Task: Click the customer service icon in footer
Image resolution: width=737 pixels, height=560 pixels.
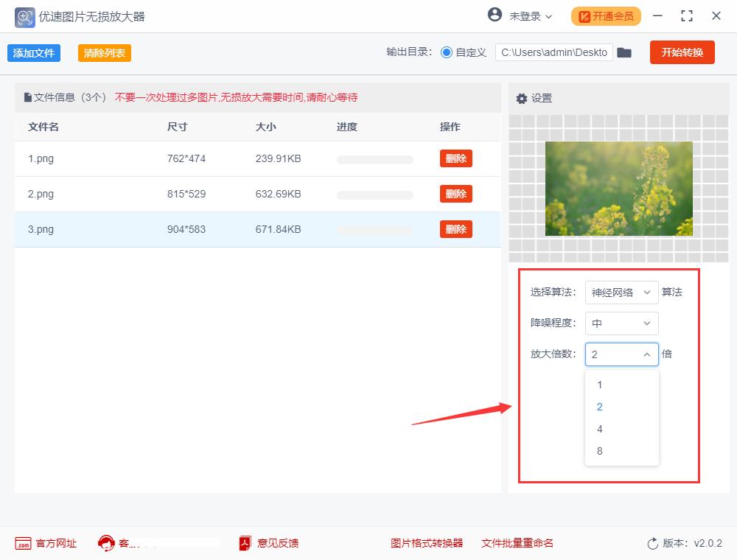Action: pos(106,543)
